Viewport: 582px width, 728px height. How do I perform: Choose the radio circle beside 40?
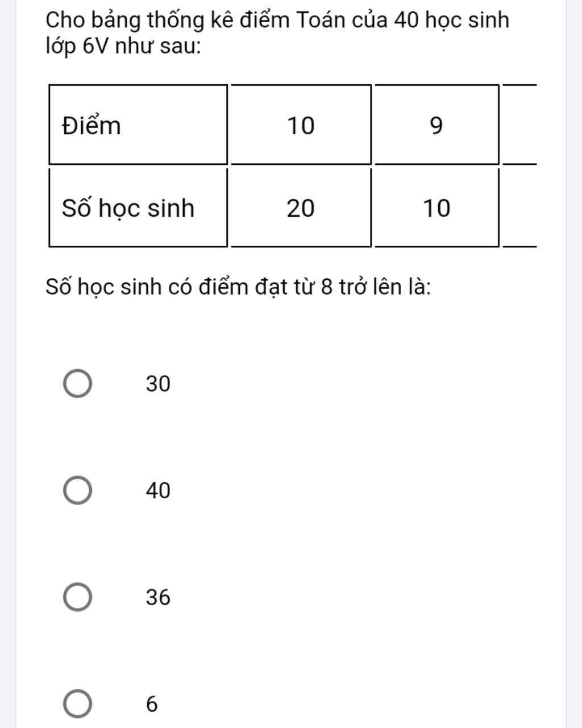pyautogui.click(x=77, y=490)
